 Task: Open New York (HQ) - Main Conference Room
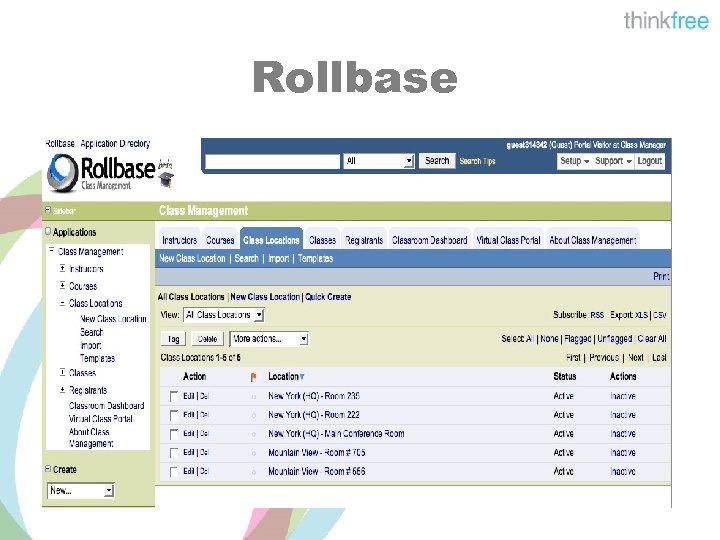(336, 434)
